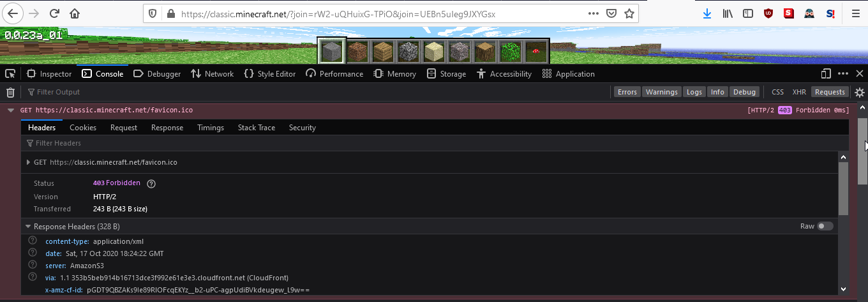The width and height of the screenshot is (868, 302).
Task: Select the red mushroom in the hotbar
Action: point(536,50)
